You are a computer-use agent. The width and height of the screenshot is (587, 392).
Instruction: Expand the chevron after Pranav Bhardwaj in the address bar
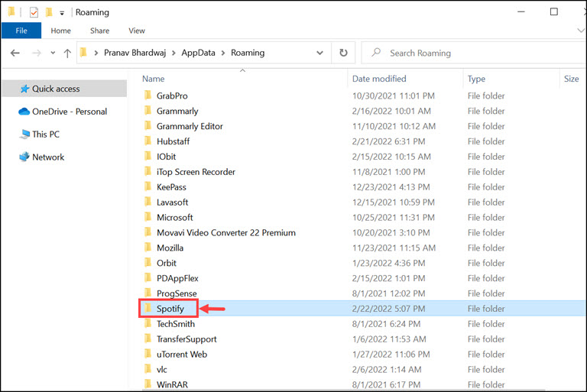click(174, 53)
